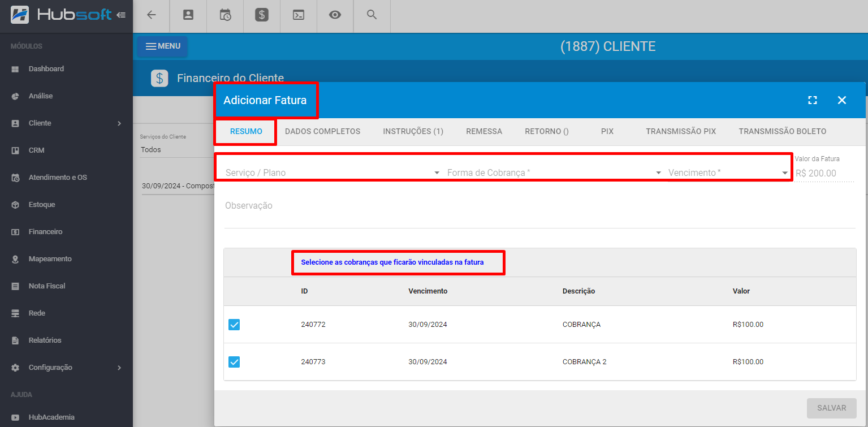Switch to the Dados Completos tab
Image resolution: width=868 pixels, height=427 pixels.
pos(322,131)
